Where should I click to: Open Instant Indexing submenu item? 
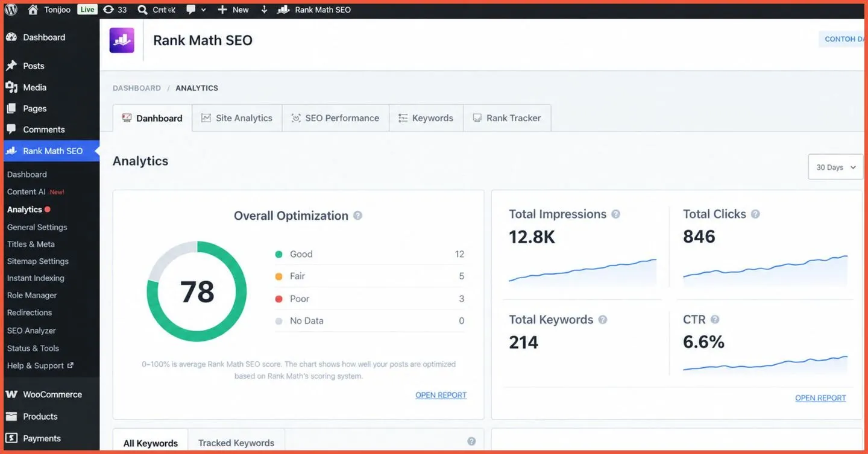tap(36, 278)
